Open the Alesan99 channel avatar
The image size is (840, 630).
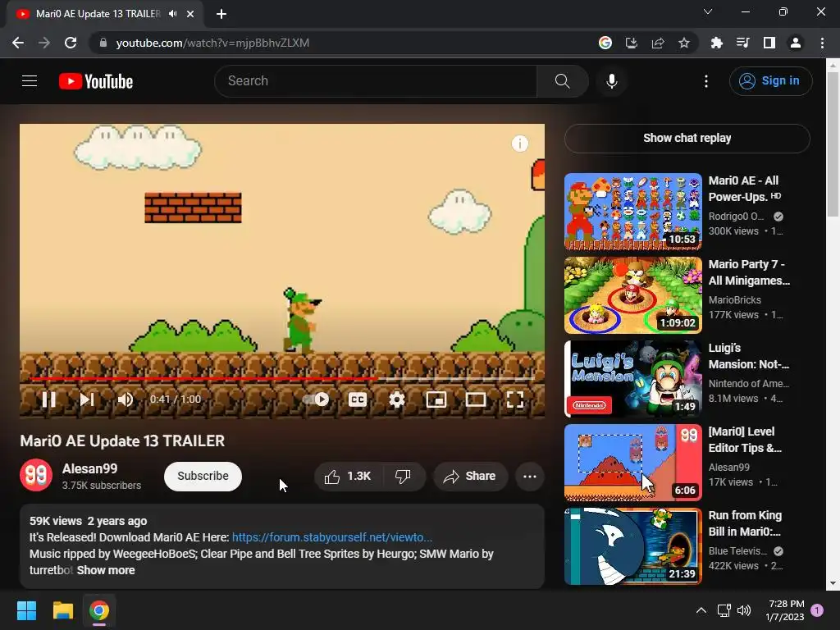[x=36, y=476]
